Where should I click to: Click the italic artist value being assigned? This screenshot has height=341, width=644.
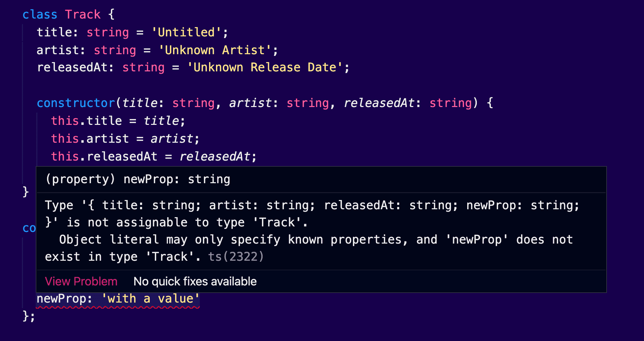tap(172, 139)
